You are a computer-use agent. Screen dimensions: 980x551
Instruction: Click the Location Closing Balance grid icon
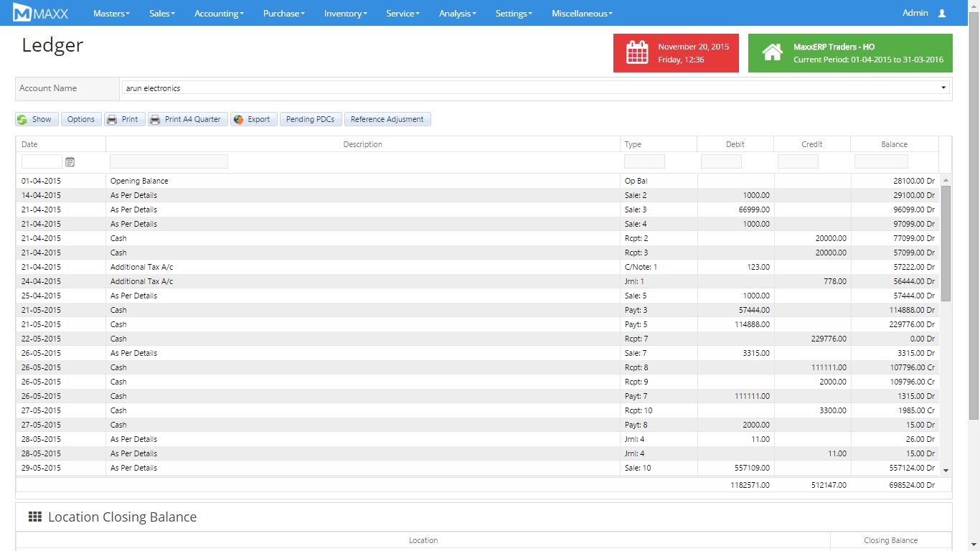click(x=34, y=517)
